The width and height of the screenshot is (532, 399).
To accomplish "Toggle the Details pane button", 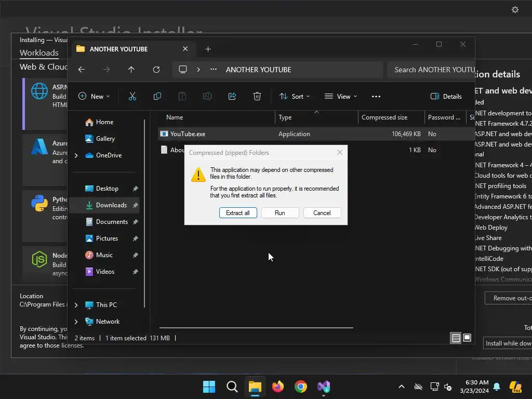I will click(446, 96).
